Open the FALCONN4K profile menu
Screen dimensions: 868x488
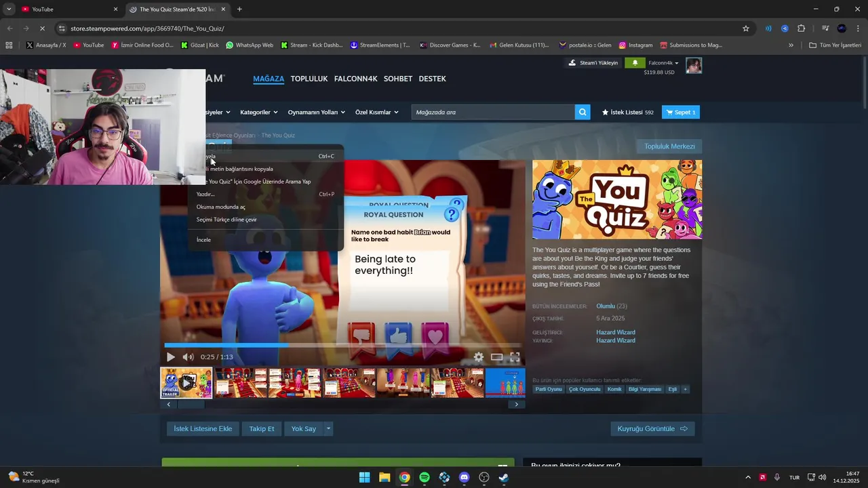click(356, 79)
